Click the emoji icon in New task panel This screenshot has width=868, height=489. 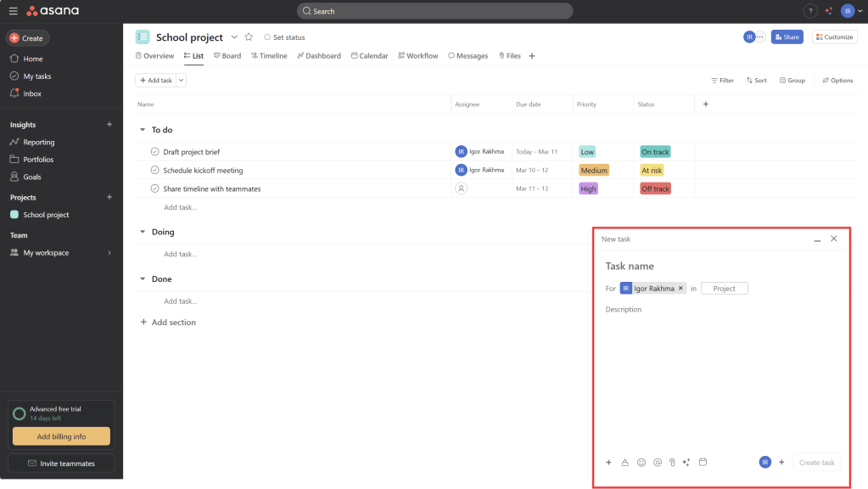pos(641,463)
